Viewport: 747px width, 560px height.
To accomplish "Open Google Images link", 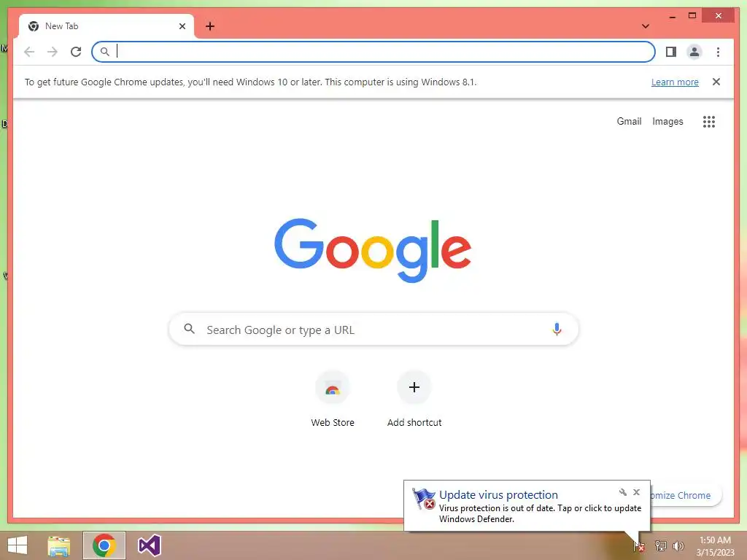I will [x=667, y=122].
